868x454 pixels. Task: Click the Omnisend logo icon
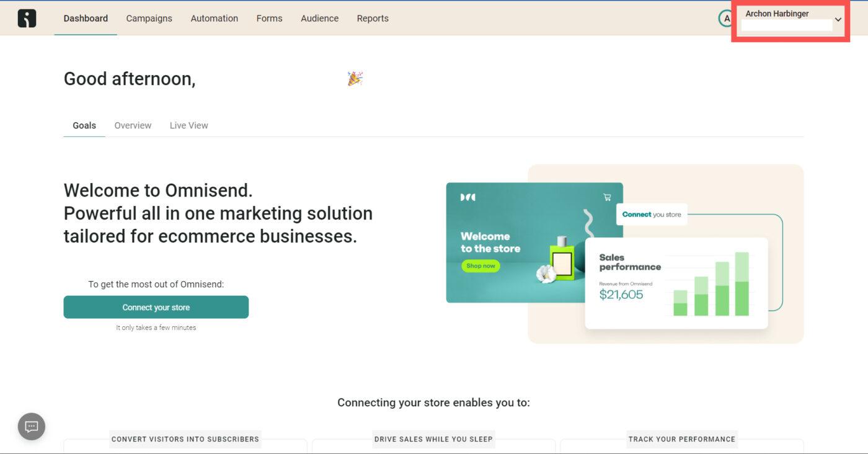pos(27,19)
